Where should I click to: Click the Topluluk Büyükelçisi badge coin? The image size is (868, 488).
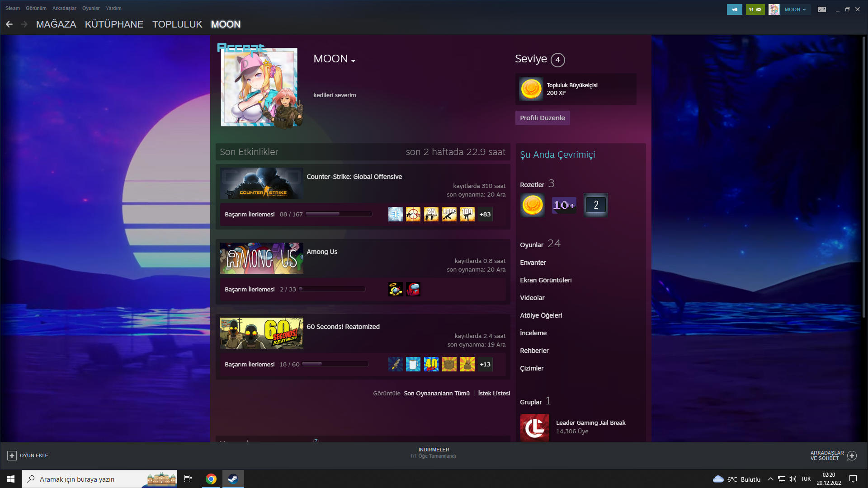531,89
